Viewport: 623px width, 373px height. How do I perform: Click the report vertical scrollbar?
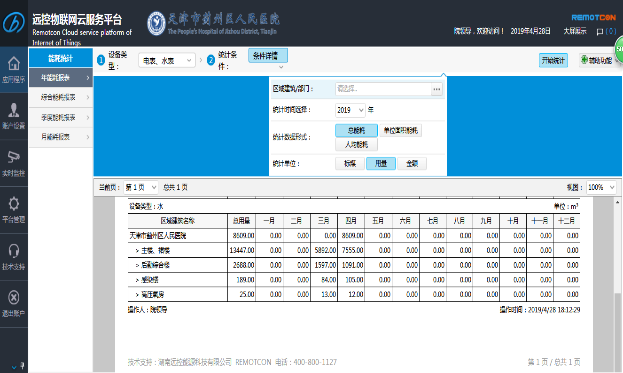[617, 285]
